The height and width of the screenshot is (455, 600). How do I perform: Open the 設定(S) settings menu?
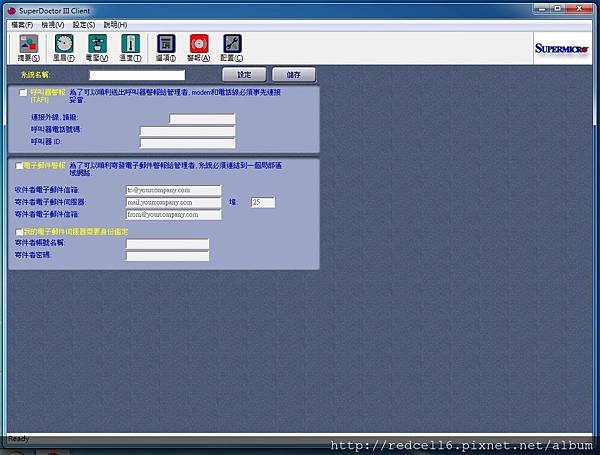click(84, 25)
